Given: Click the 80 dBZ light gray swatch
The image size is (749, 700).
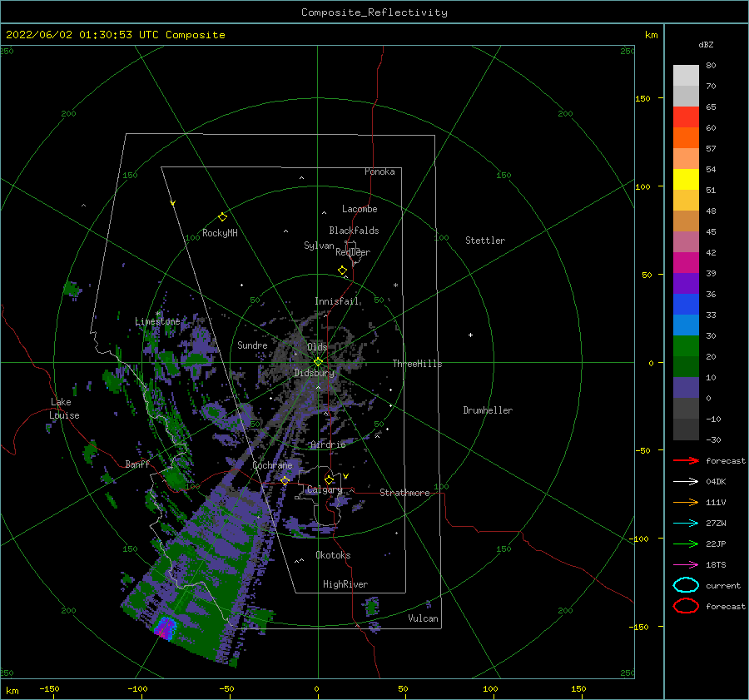Looking at the screenshot, I should tap(686, 76).
